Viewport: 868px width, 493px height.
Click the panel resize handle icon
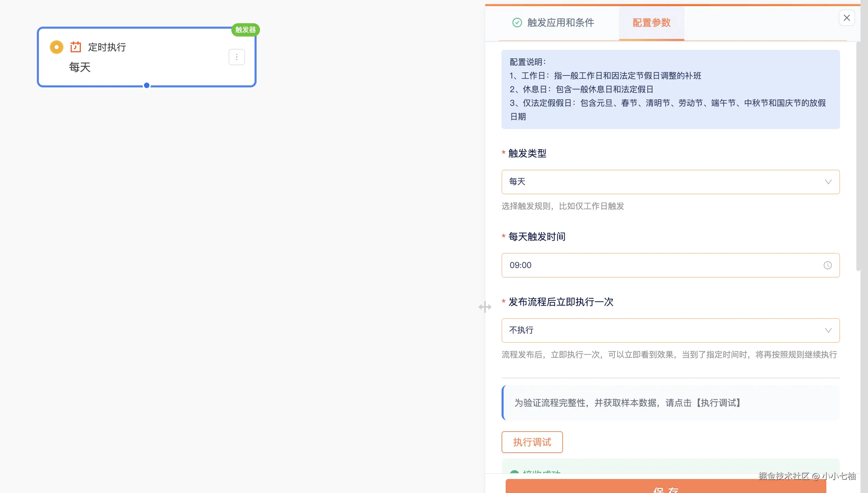[x=484, y=307]
